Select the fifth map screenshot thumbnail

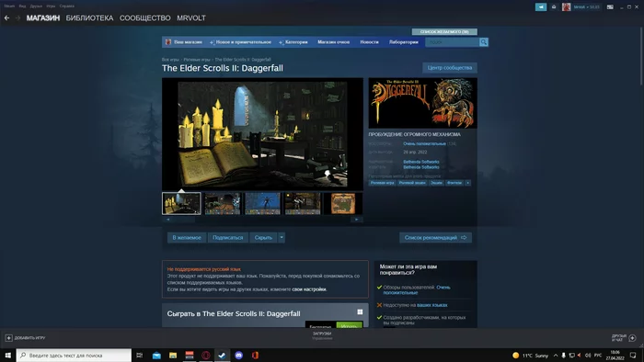(343, 203)
